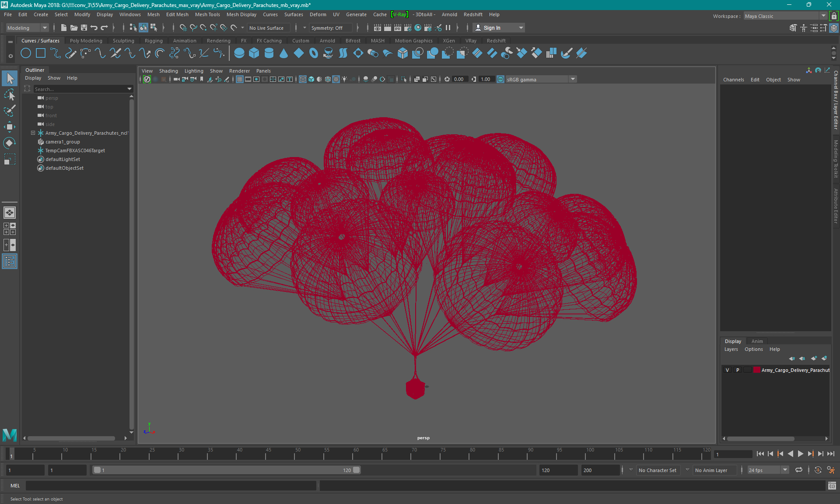Click the layer color swatch
840x504 pixels.
coord(756,370)
